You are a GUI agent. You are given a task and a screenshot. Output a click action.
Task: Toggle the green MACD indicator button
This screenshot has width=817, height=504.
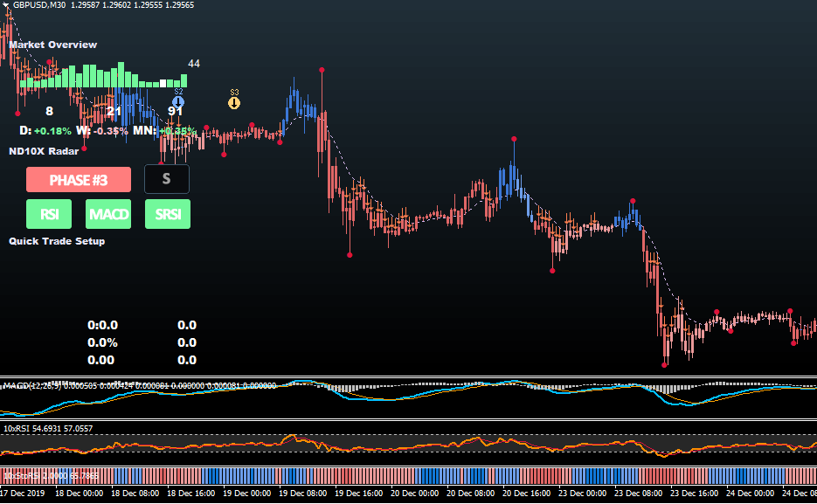pyautogui.click(x=108, y=214)
